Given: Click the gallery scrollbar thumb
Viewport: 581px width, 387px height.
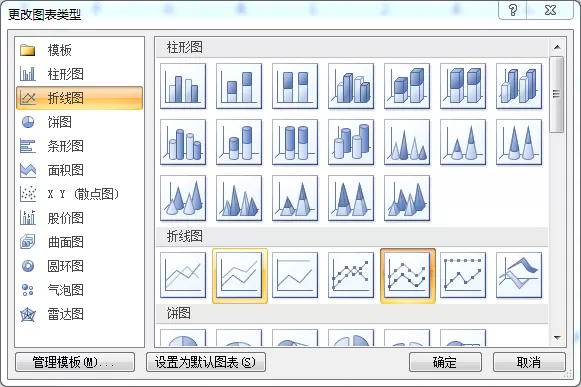Looking at the screenshot, I should click(557, 94).
